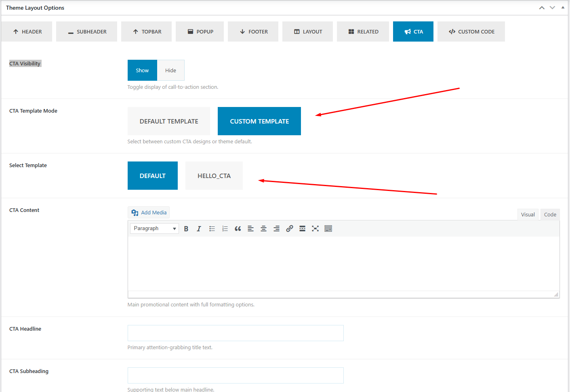Image resolution: width=570 pixels, height=392 pixels.
Task: Toggle bold formatting in CTA editor
Action: pyautogui.click(x=186, y=228)
